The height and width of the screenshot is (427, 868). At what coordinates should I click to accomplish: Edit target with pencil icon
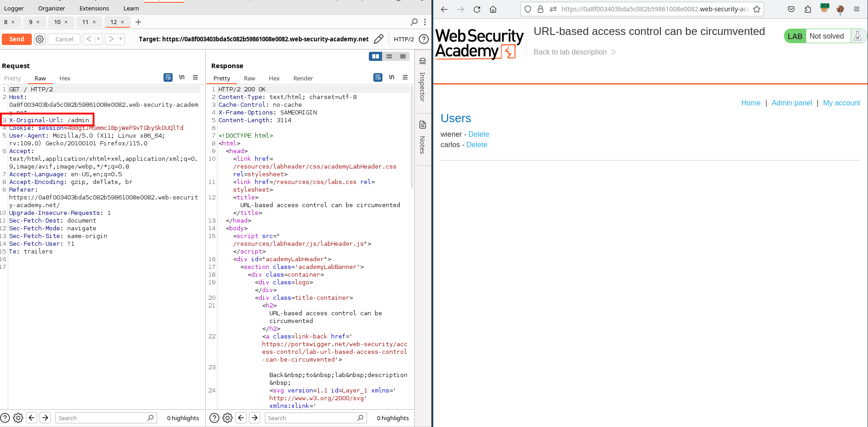coord(378,39)
